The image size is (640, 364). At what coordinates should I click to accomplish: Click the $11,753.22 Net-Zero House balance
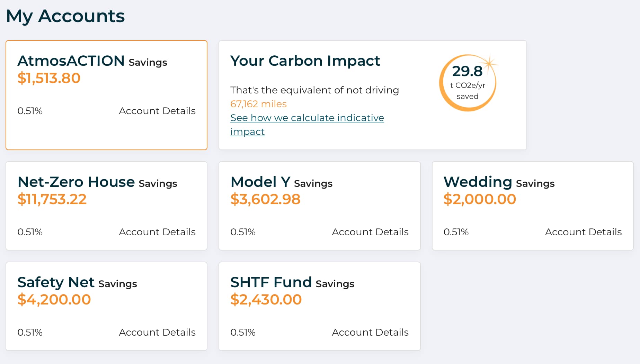(52, 199)
